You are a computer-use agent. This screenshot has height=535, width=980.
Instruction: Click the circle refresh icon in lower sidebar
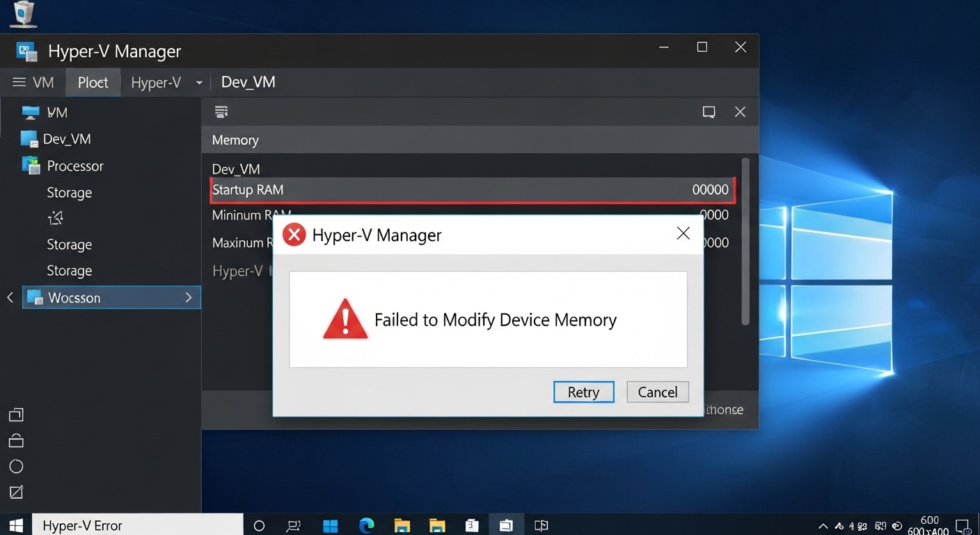point(16,466)
